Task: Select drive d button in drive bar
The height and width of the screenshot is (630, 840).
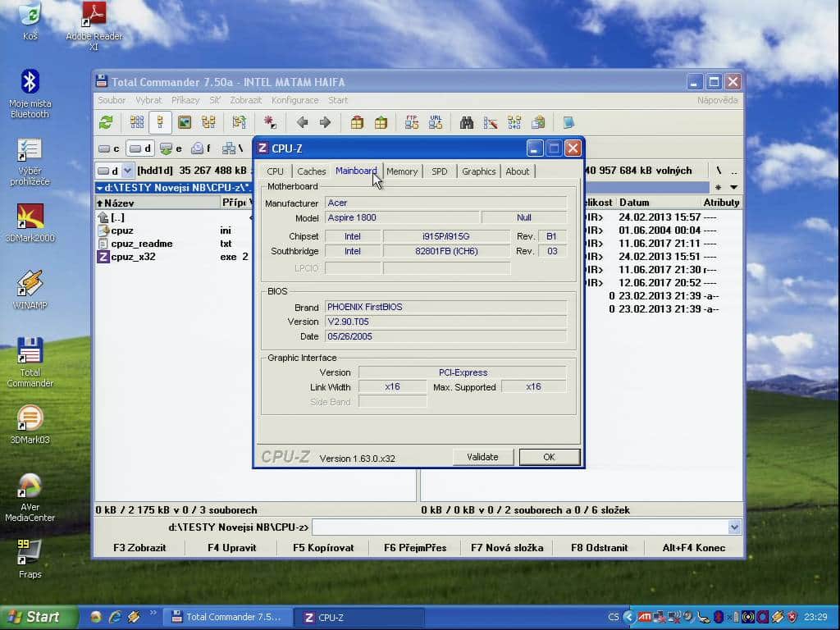Action: (140, 148)
